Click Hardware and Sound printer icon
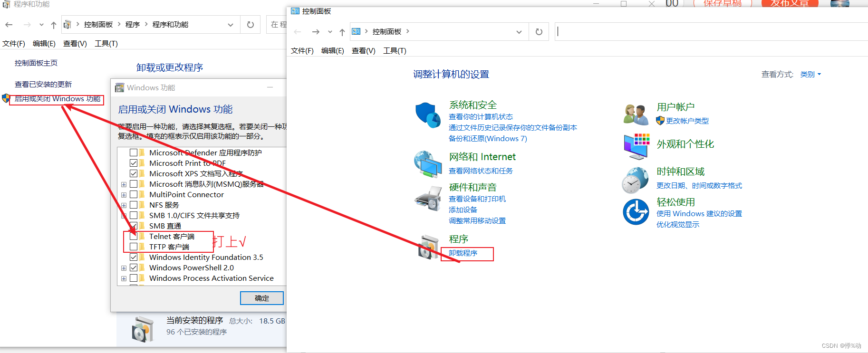The image size is (868, 353). point(428,199)
